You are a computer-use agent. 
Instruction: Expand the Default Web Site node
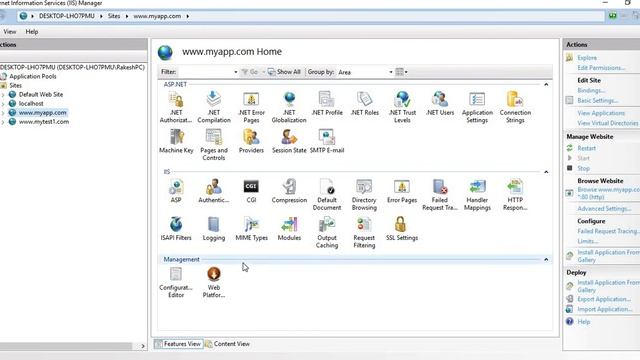pos(3,95)
